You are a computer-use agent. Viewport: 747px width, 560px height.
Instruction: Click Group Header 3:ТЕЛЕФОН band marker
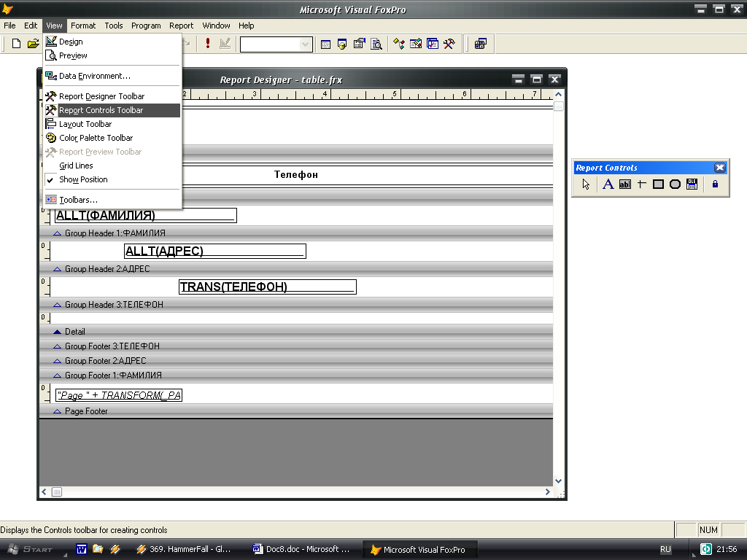57,305
